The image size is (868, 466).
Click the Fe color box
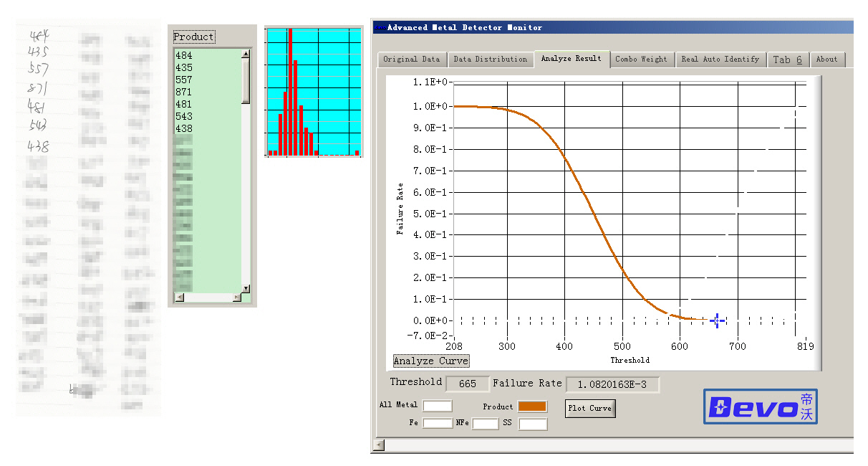(438, 424)
